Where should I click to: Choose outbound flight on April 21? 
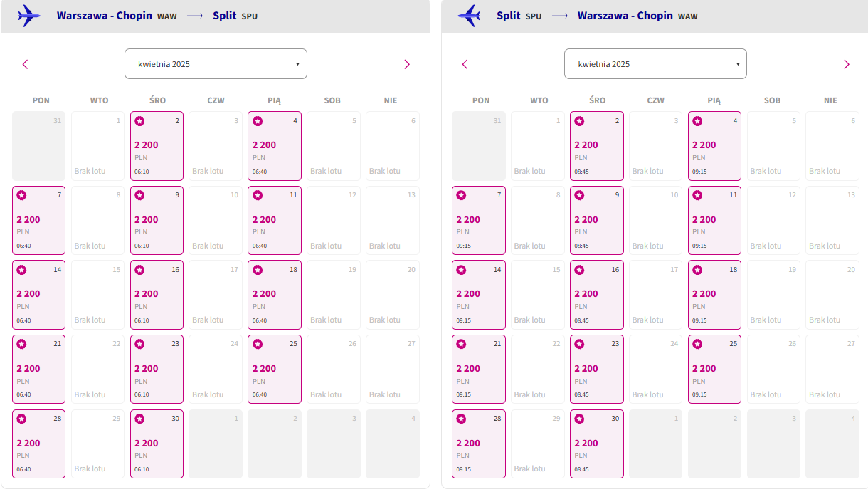pyautogui.click(x=38, y=369)
